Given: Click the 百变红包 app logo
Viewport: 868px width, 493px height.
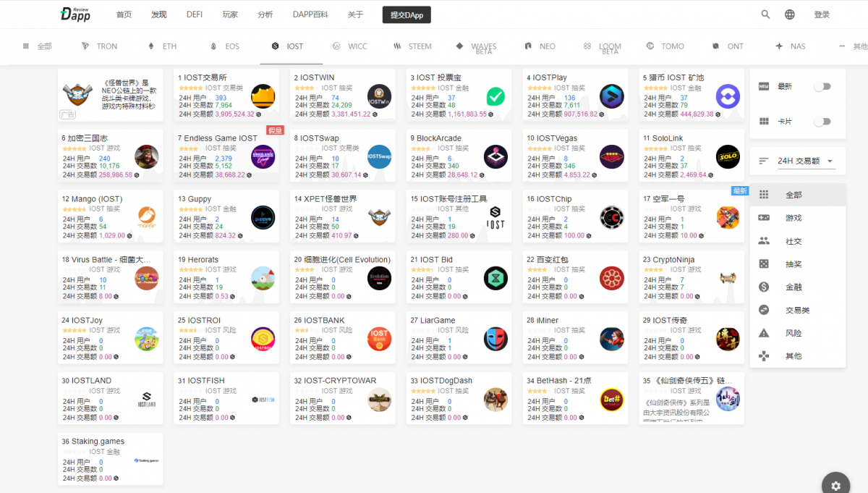Looking at the screenshot, I should pyautogui.click(x=612, y=278).
